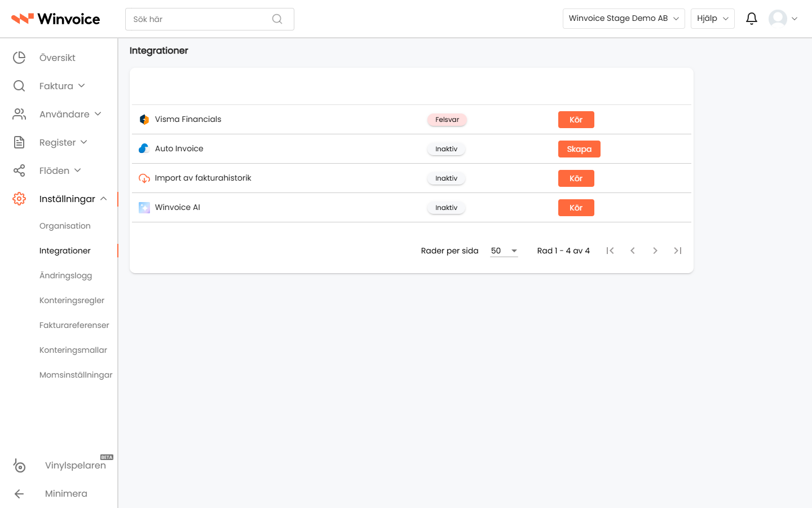This screenshot has height=508, width=812.
Task: Open Momsinställningar
Action: point(76,375)
